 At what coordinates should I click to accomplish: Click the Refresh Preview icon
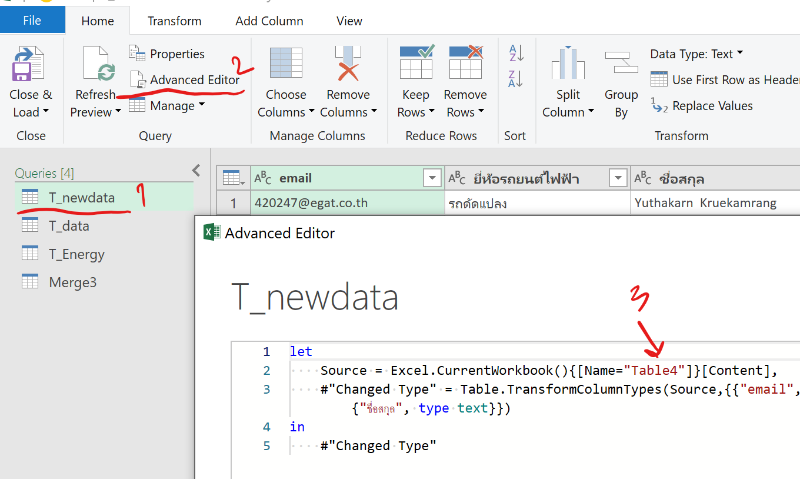97,68
